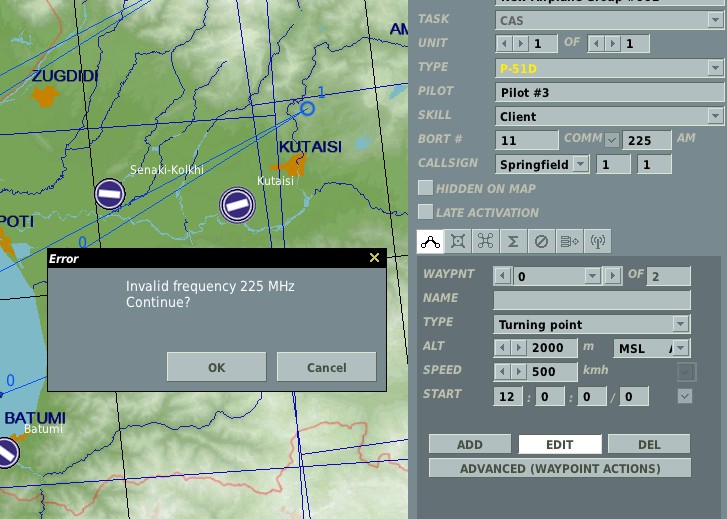Open the Failures list tab icon
Image resolution: width=727 pixels, height=519 pixels.
click(x=569, y=242)
